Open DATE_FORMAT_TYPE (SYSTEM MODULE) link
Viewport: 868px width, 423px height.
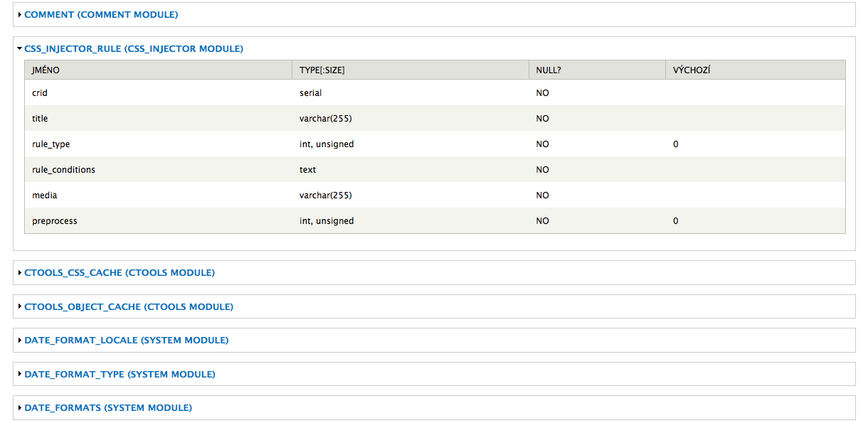(x=120, y=375)
